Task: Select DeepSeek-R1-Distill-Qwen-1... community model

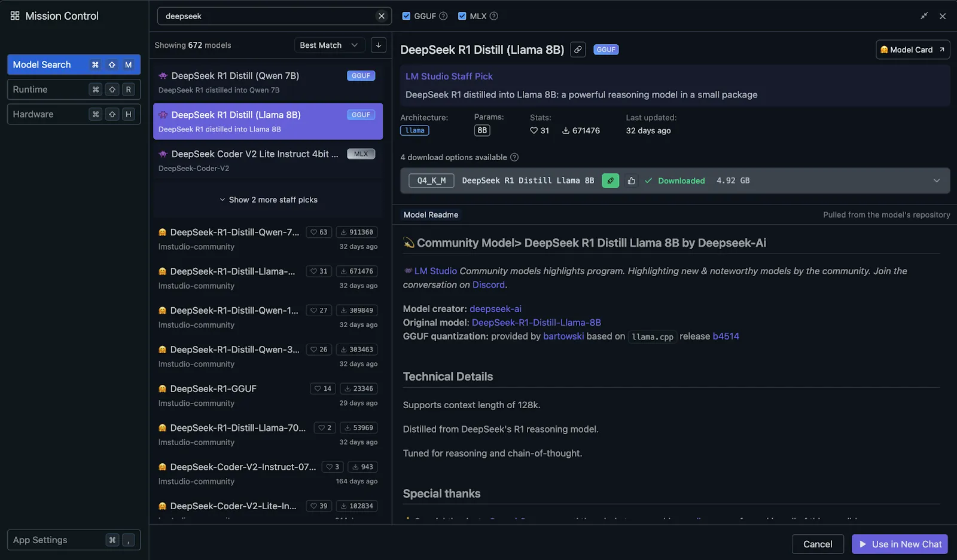Action: coord(268,317)
